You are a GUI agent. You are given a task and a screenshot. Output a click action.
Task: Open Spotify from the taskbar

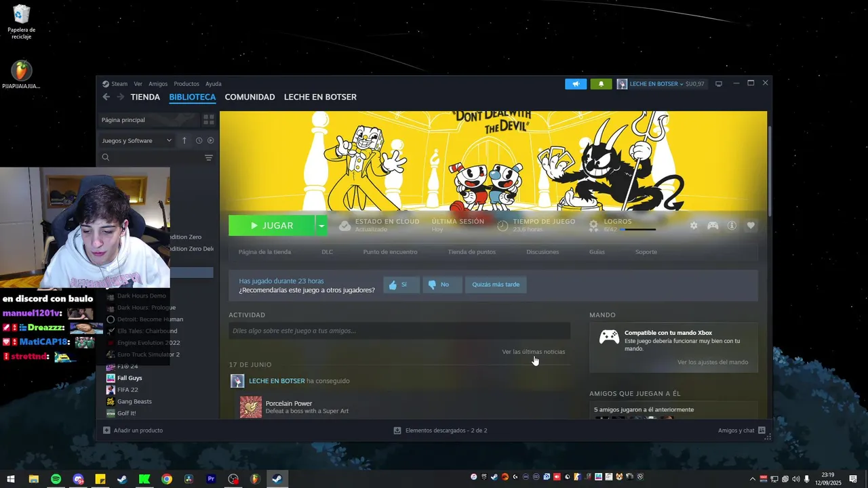[x=56, y=479]
